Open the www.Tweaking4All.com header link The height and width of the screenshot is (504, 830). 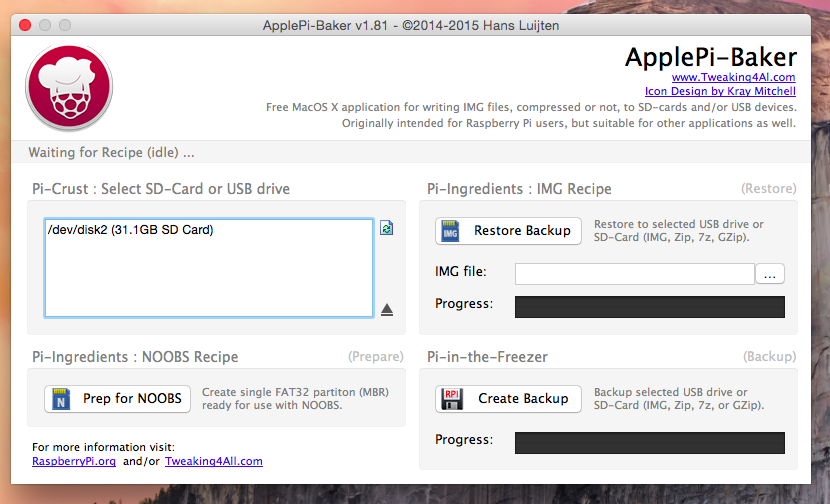[x=733, y=77]
